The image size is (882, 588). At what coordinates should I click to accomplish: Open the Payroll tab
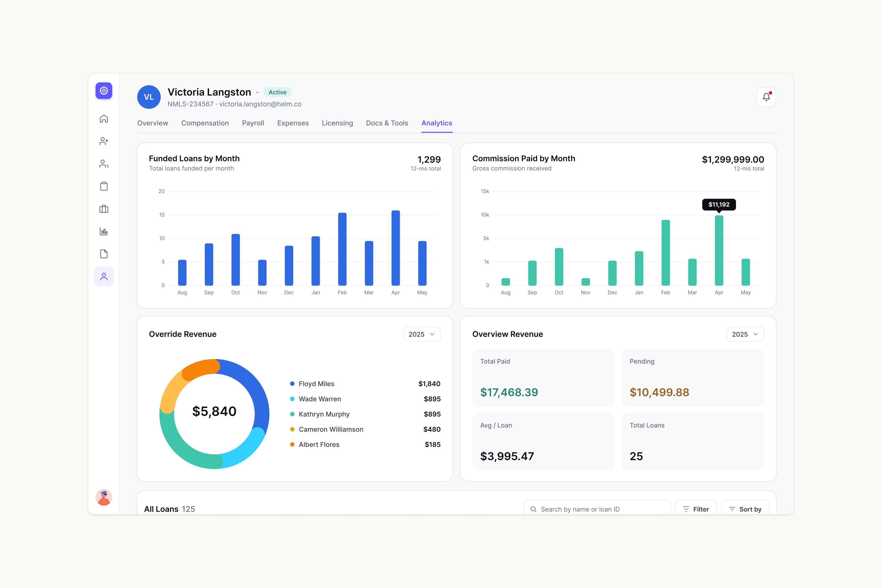(x=253, y=123)
